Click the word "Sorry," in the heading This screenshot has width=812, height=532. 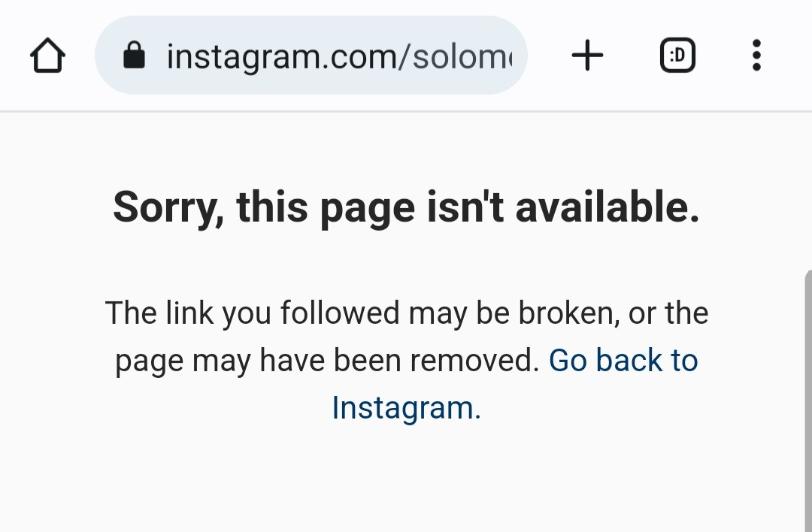coord(168,207)
